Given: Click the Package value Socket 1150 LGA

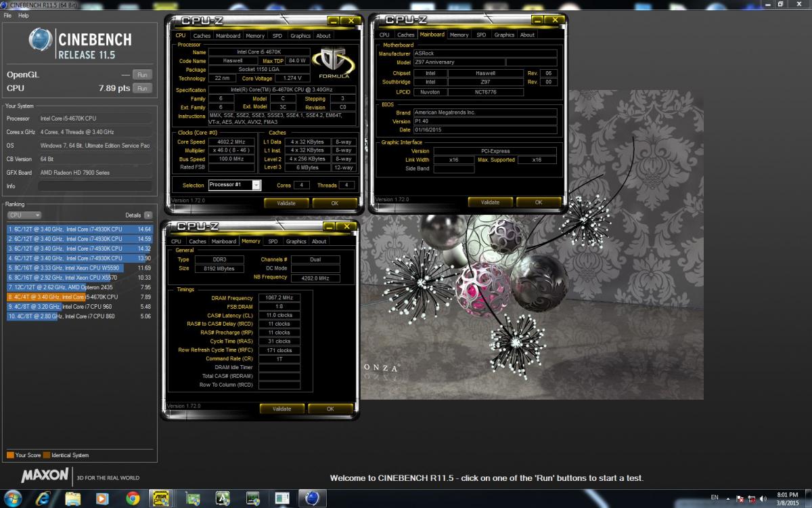Looking at the screenshot, I should (259, 70).
